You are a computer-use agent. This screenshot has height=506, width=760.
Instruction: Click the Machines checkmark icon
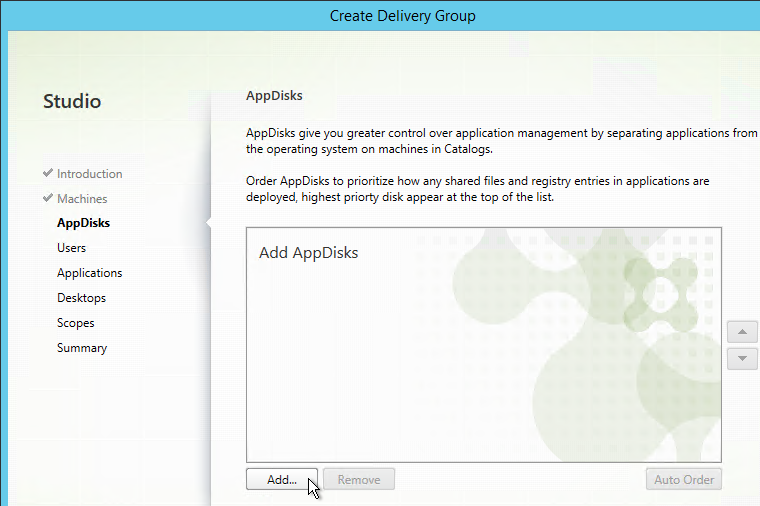tap(48, 198)
